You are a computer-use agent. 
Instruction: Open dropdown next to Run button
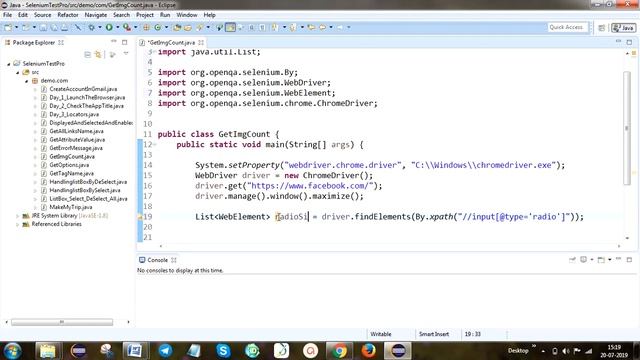pos(118,27)
